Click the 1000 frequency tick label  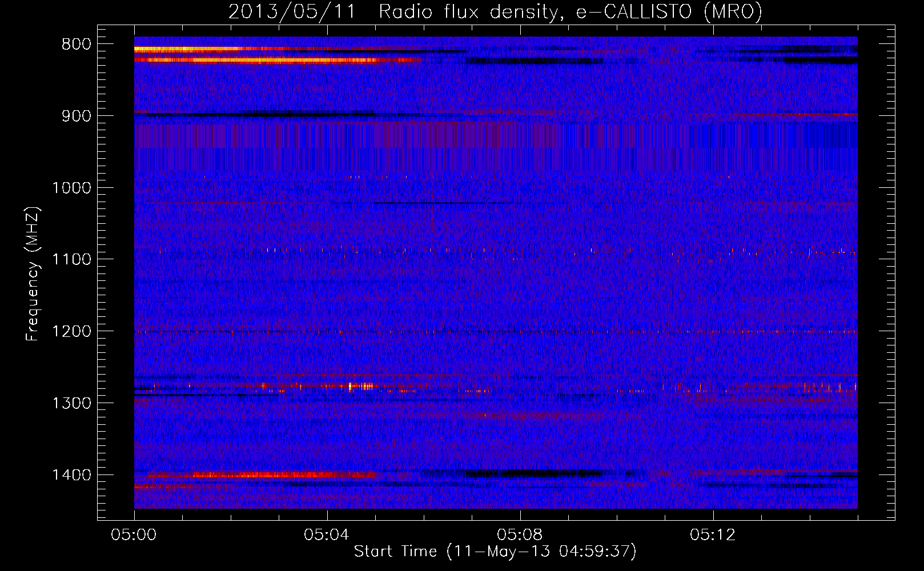point(71,188)
